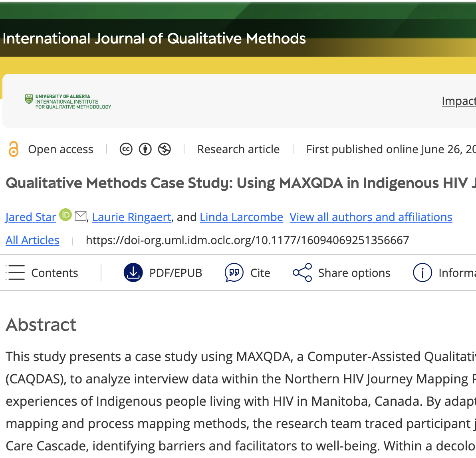Click the Information circle icon
This screenshot has height=458, width=476.
pos(422,272)
